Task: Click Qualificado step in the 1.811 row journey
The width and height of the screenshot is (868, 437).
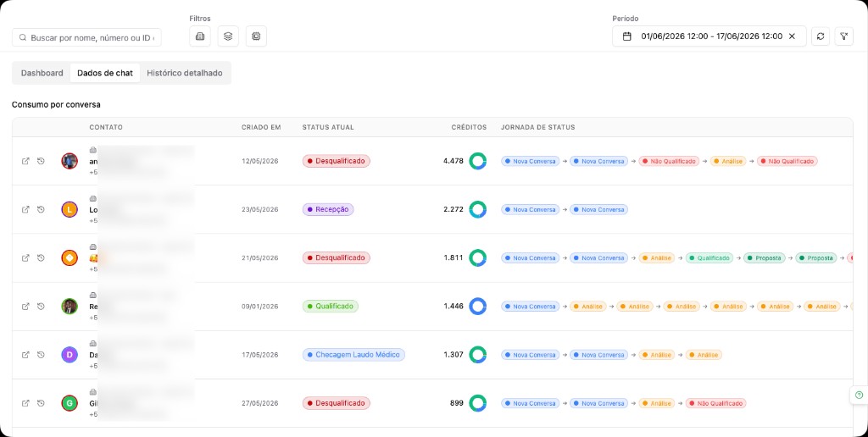Action: (x=709, y=257)
